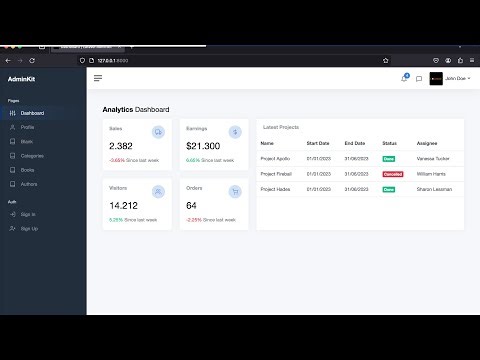Screen dimensions: 480x360
Task: Click the Start Date column header
Action: tap(318, 143)
